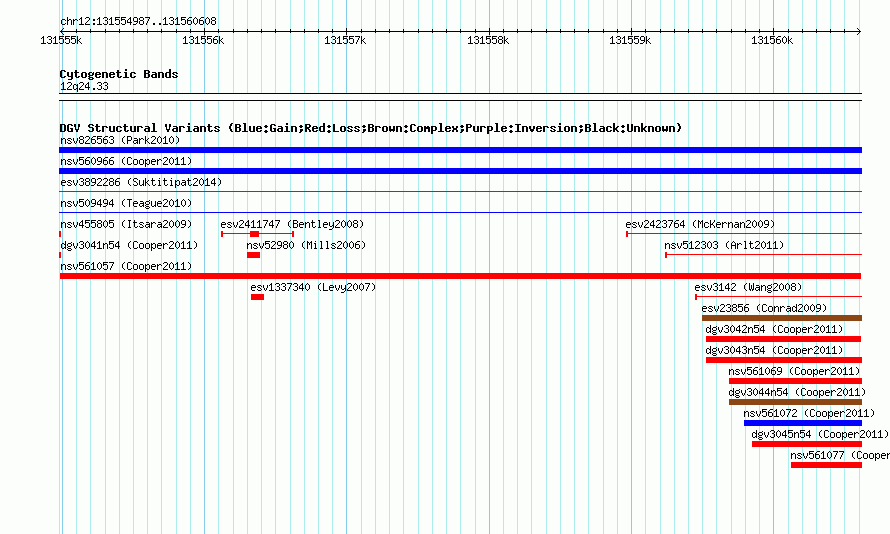Image resolution: width=890 pixels, height=534 pixels.
Task: Click the 131558k ruler tick label
Action: (488, 40)
